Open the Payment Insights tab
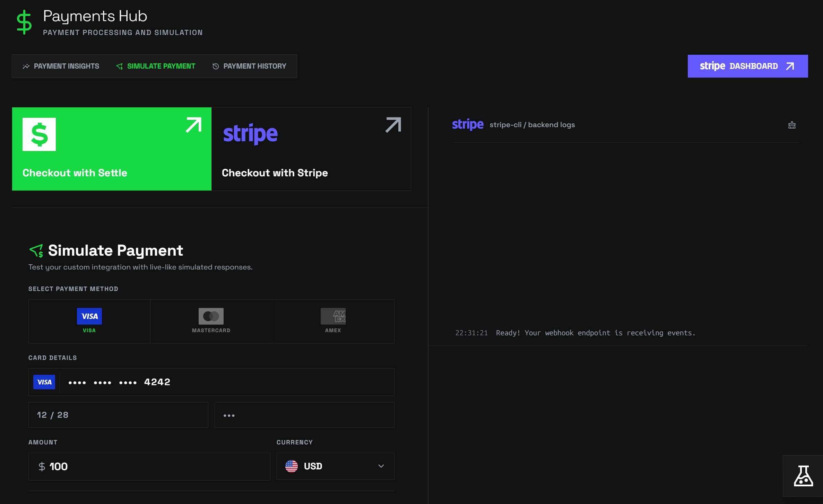This screenshot has width=823, height=504. [x=61, y=66]
